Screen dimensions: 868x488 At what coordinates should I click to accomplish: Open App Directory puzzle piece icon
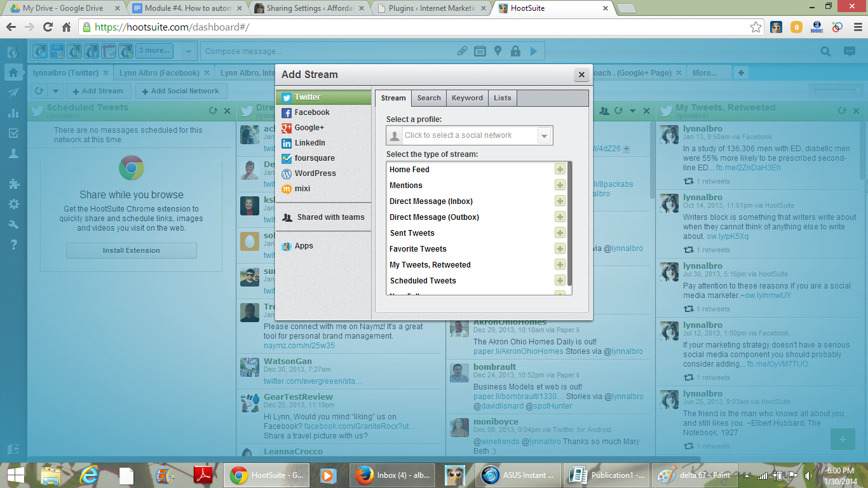(13, 184)
